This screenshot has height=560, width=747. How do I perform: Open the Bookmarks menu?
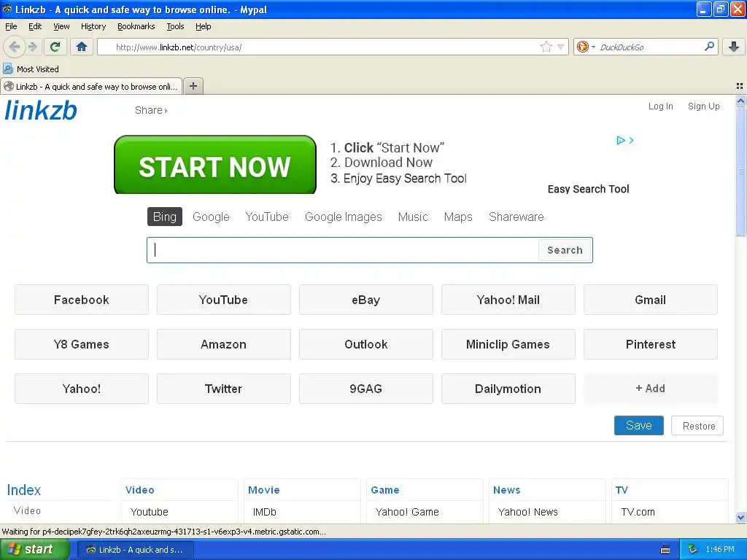pos(136,26)
